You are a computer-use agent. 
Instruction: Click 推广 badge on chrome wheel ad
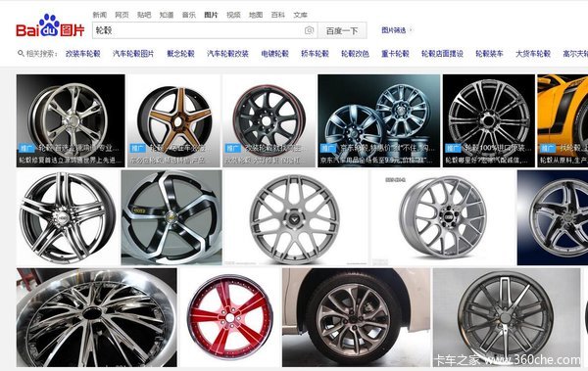26,149
